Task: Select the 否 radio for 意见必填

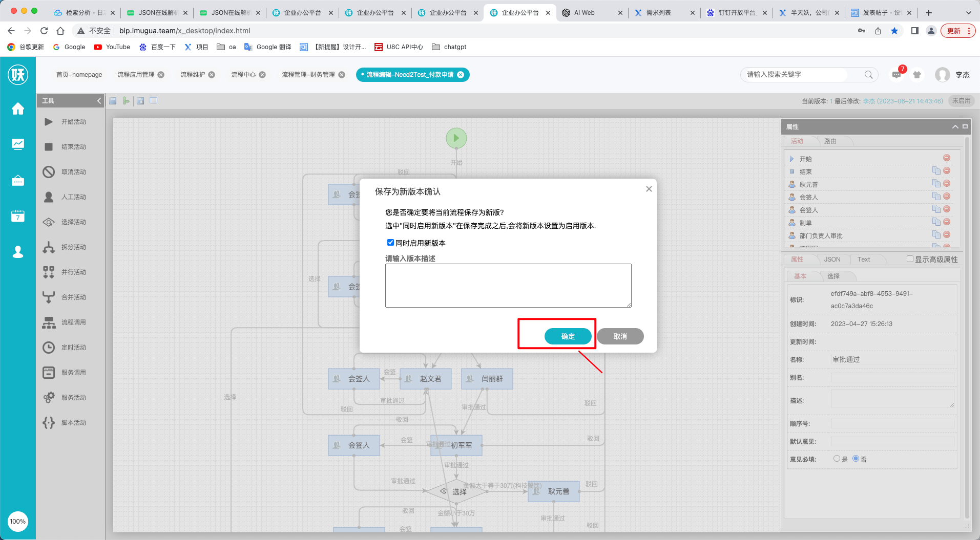Action: 856,459
